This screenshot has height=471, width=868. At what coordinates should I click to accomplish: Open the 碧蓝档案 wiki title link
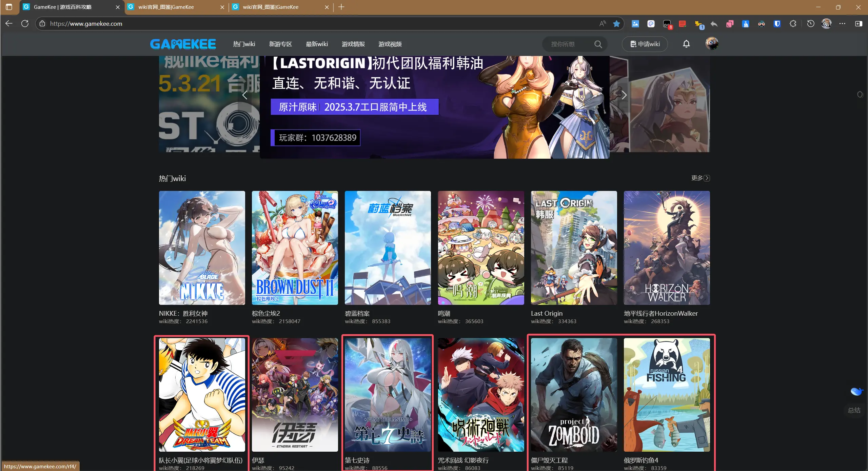pos(357,313)
